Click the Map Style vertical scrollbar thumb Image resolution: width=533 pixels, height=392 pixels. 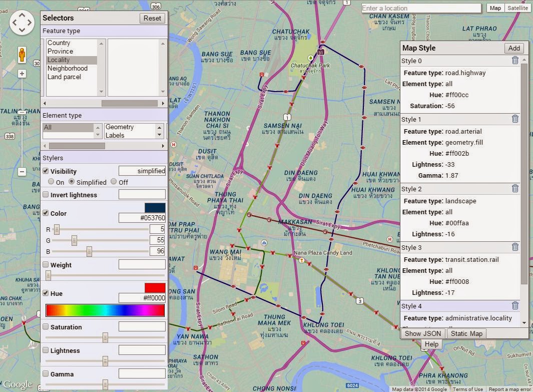524,173
